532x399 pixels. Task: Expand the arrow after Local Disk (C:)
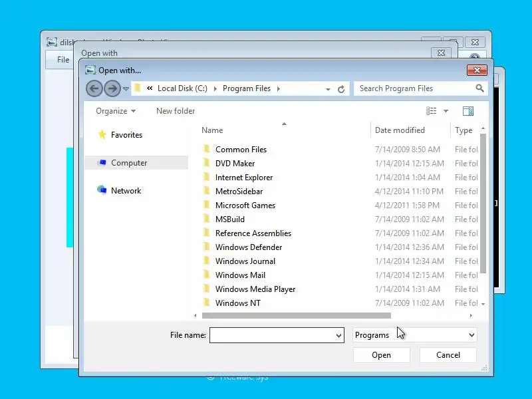(215, 88)
